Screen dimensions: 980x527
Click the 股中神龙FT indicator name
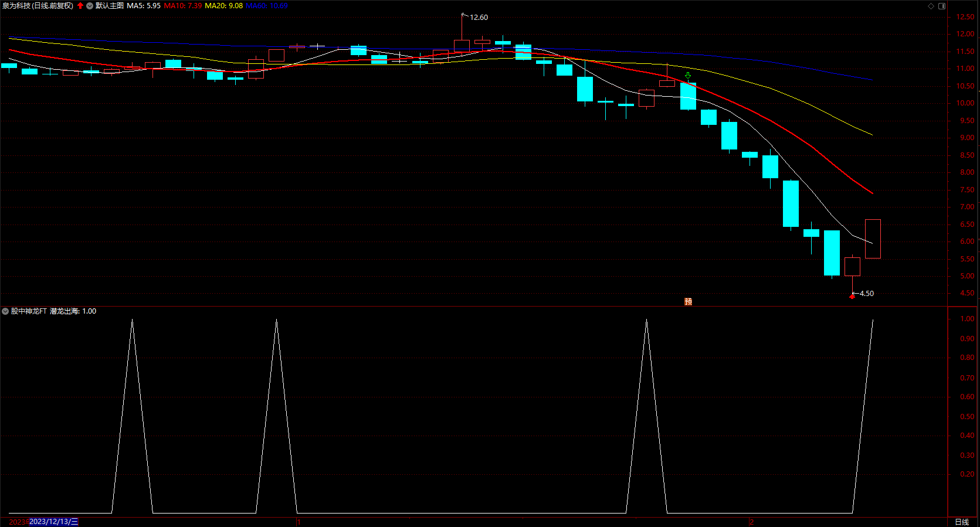click(x=29, y=311)
